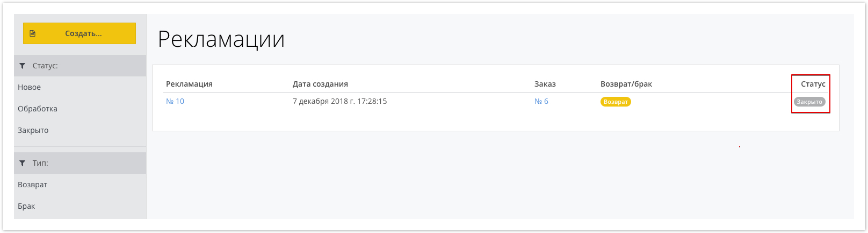Click the Дата создания column header
The width and height of the screenshot is (868, 233).
coord(320,84)
